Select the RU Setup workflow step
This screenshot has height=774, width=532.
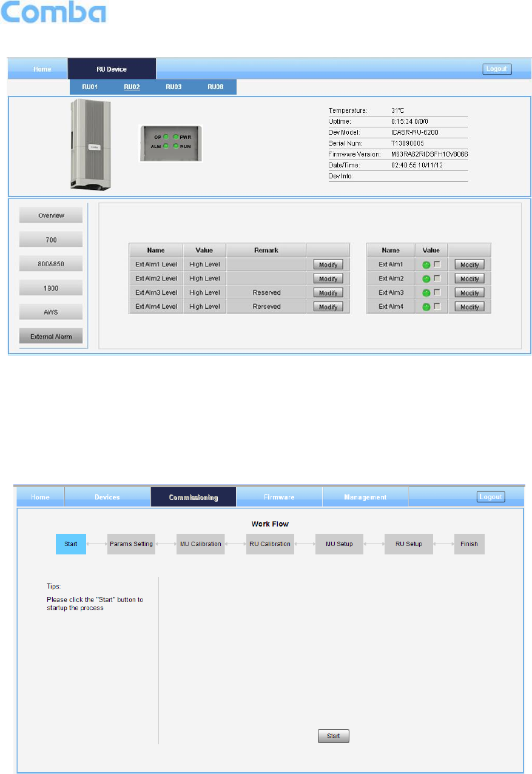[x=408, y=543]
